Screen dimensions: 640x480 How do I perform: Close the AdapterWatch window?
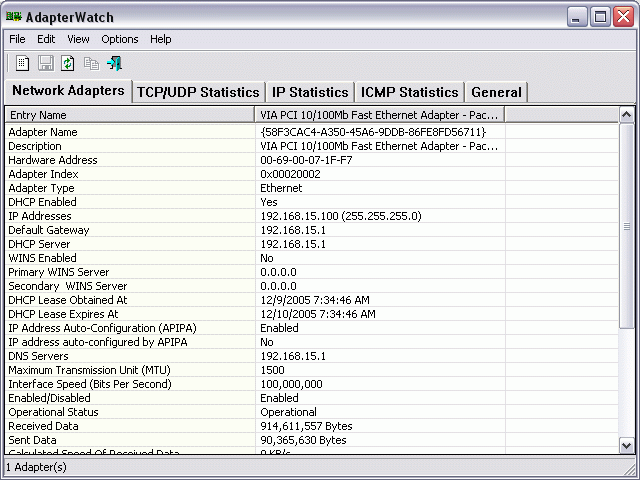click(x=624, y=17)
